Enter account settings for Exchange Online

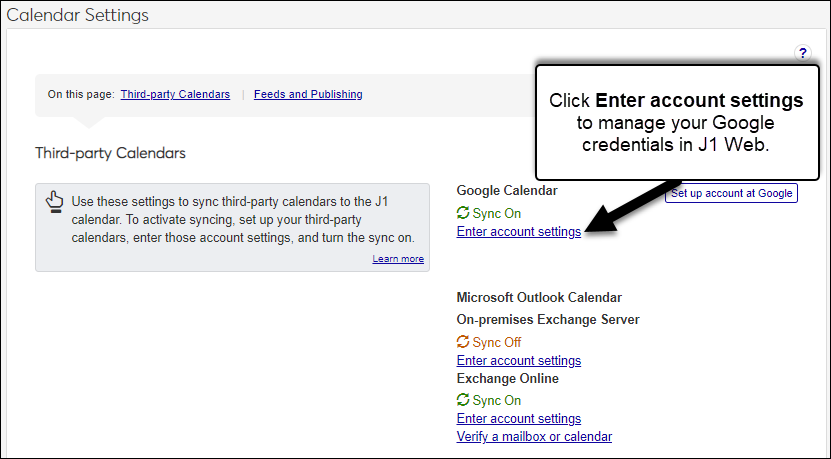point(518,419)
